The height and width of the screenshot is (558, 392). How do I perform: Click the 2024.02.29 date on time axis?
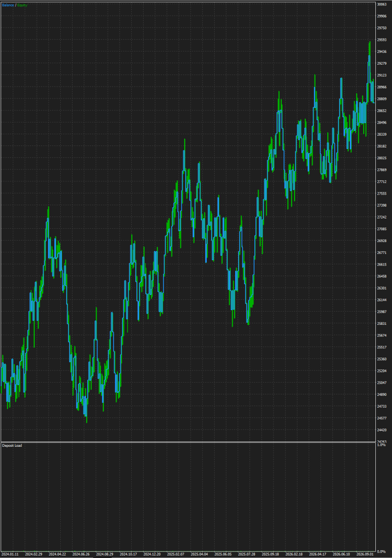point(33,554)
